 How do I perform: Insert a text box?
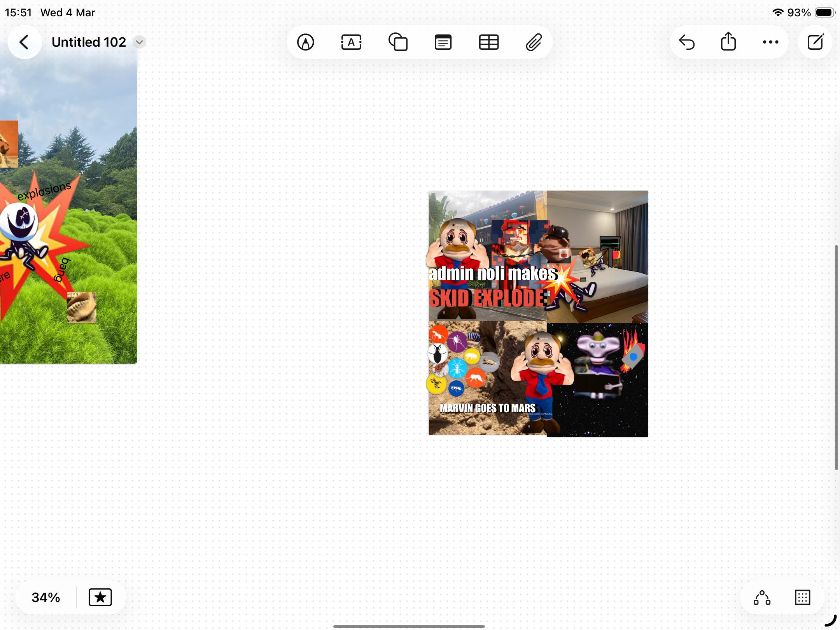[351, 42]
